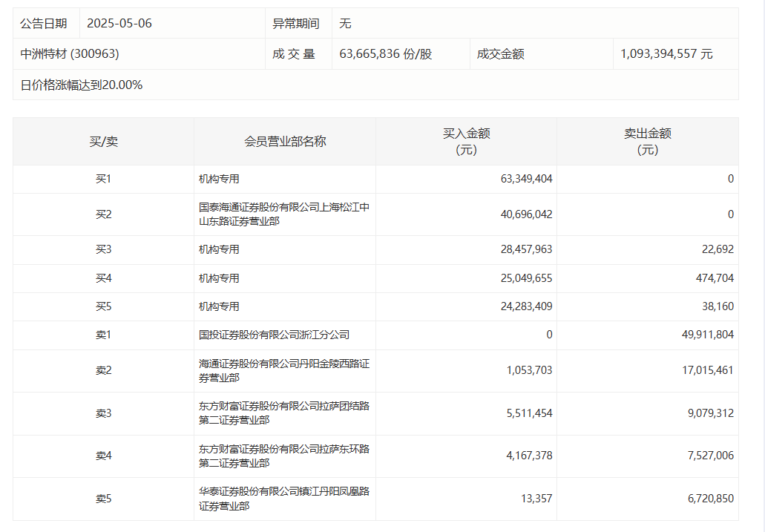Open 东方财富证券 拉萨团结路第二 branch name
This screenshot has width=765, height=532.
pos(283,413)
